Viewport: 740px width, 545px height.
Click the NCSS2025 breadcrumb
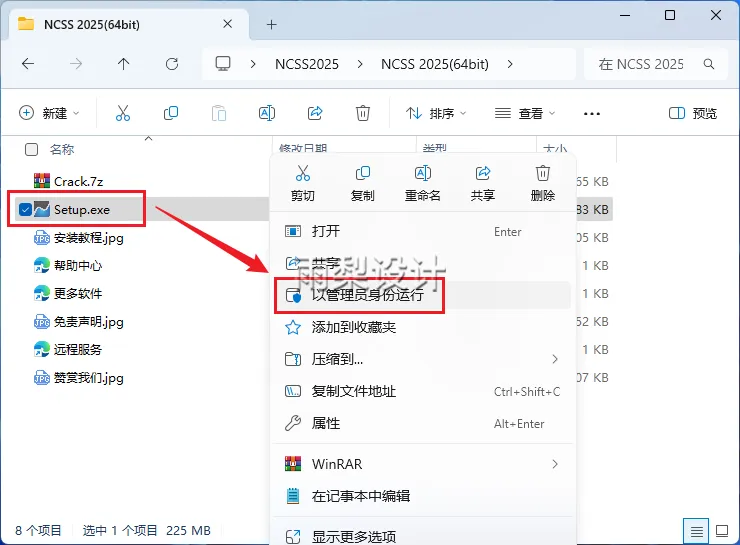pyautogui.click(x=307, y=64)
